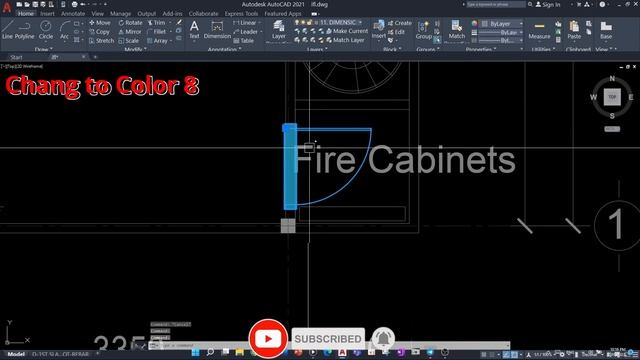
Task: Click Match Properties
Action: [457, 30]
